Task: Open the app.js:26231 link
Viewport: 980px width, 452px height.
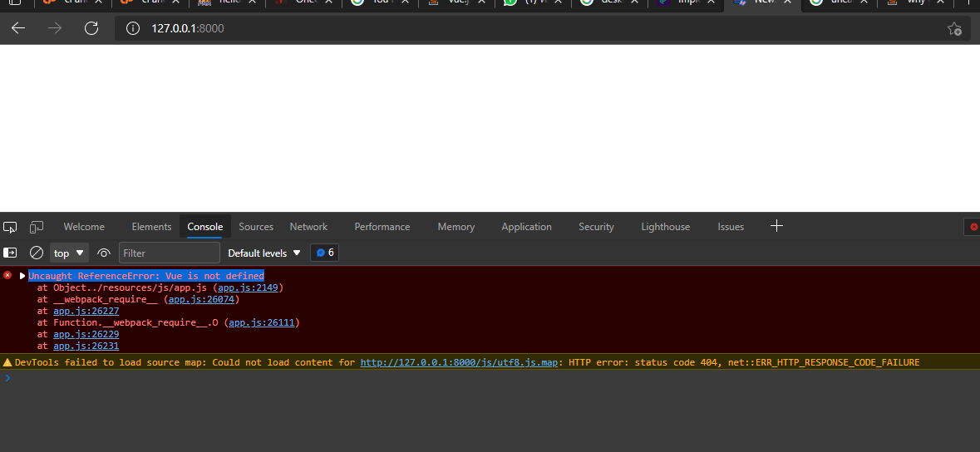Action: coord(86,346)
